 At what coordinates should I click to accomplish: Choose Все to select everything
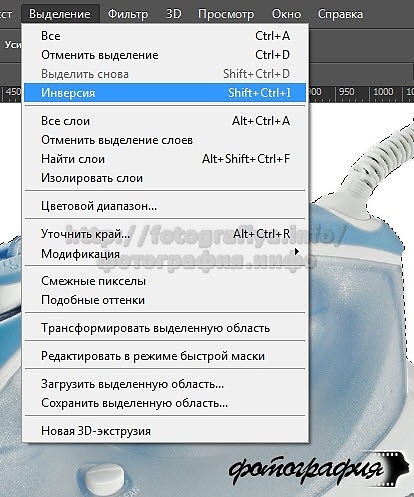click(x=165, y=36)
